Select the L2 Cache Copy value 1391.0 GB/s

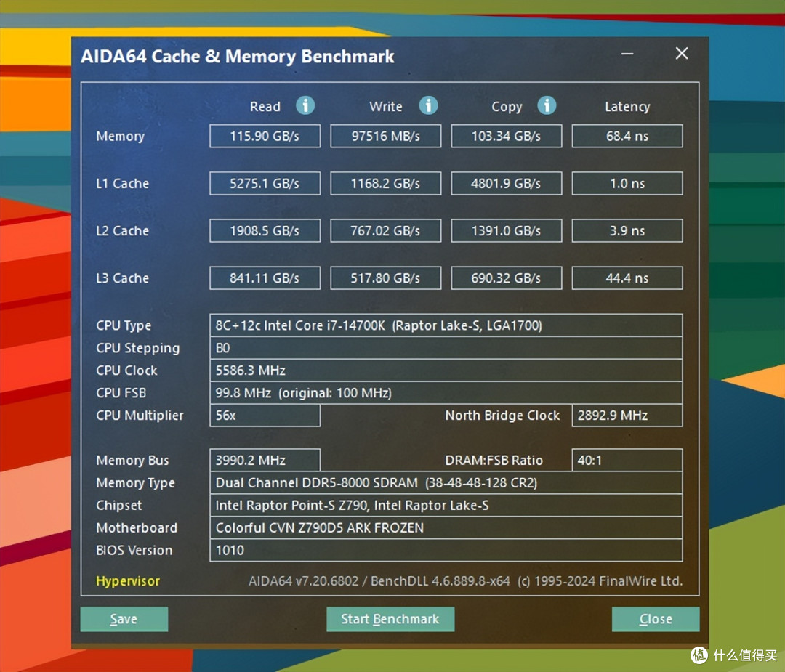(x=506, y=231)
